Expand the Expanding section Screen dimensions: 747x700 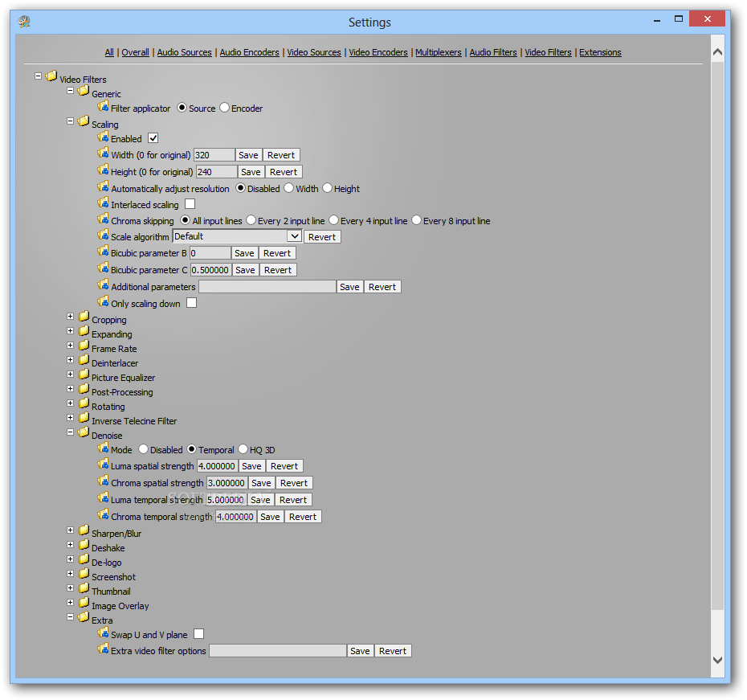(70, 330)
